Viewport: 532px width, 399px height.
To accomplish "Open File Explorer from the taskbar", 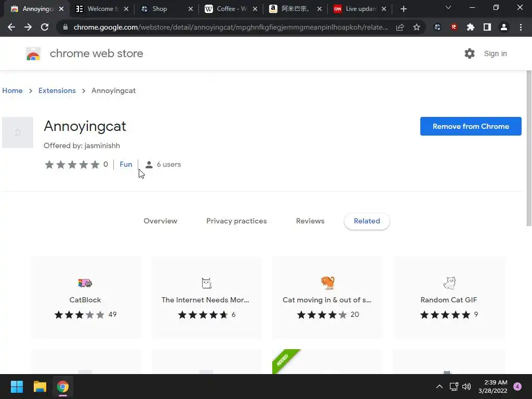I will tap(39, 387).
